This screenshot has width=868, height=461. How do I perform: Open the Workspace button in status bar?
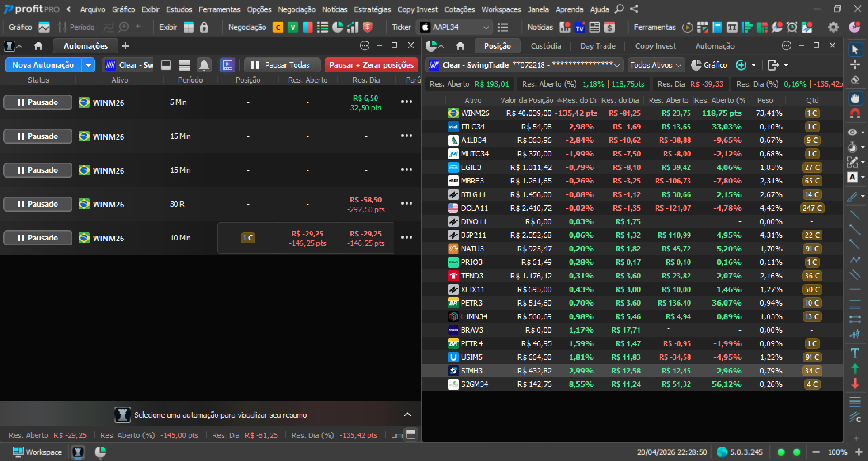tap(38, 452)
